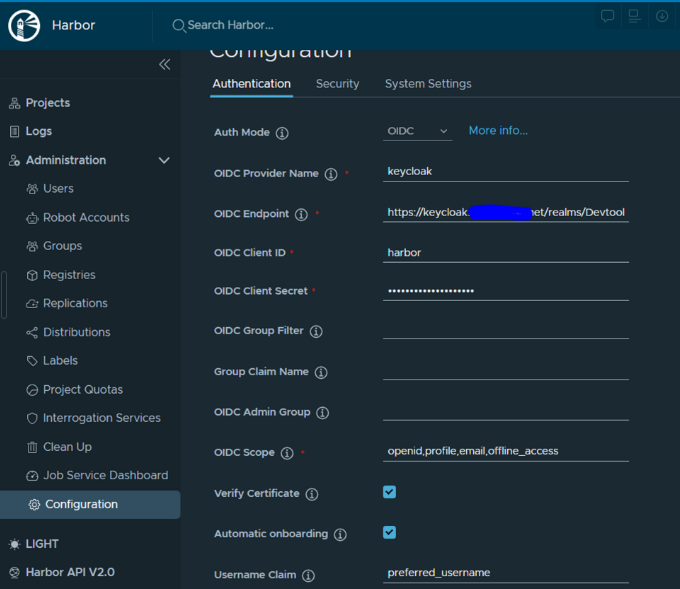The height and width of the screenshot is (589, 680).
Task: Click the Robot Accounts icon
Action: (32, 218)
